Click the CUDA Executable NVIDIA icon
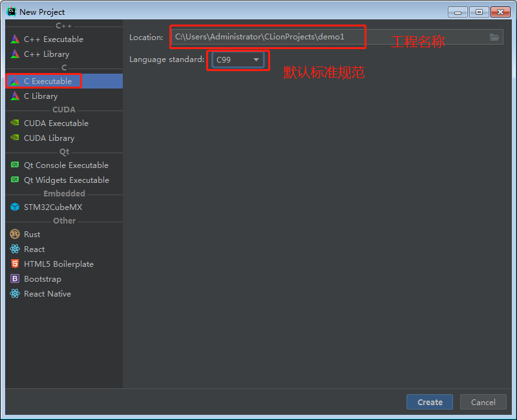Image resolution: width=517 pixels, height=420 pixels. tap(15, 123)
